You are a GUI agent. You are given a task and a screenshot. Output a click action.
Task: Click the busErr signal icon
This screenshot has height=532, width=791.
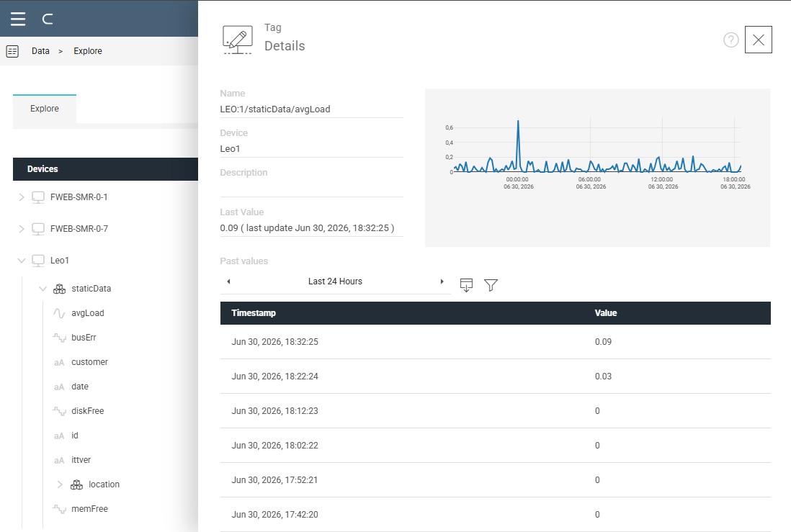point(60,338)
